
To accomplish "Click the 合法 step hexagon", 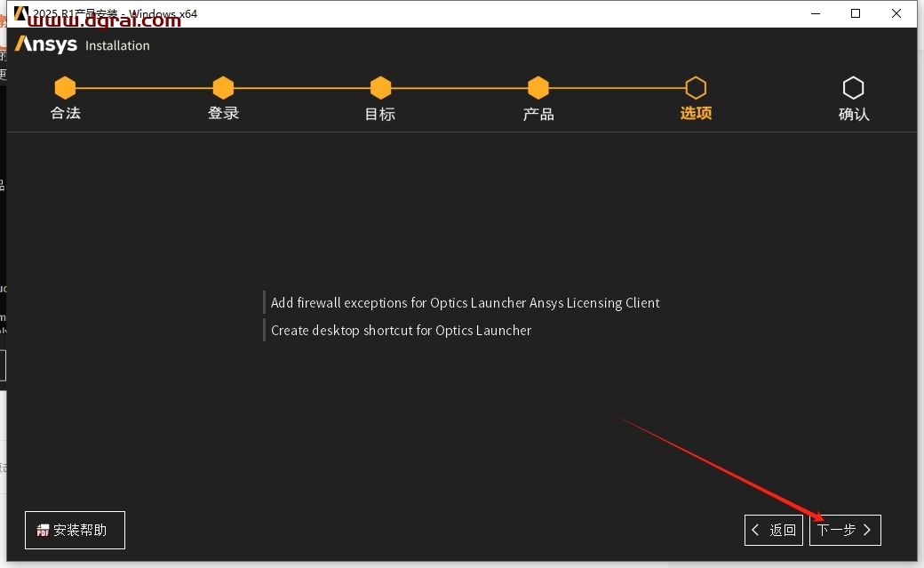I will (x=65, y=88).
